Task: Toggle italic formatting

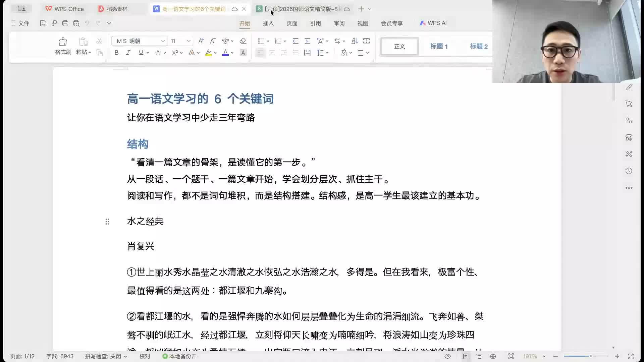Action: (128, 53)
